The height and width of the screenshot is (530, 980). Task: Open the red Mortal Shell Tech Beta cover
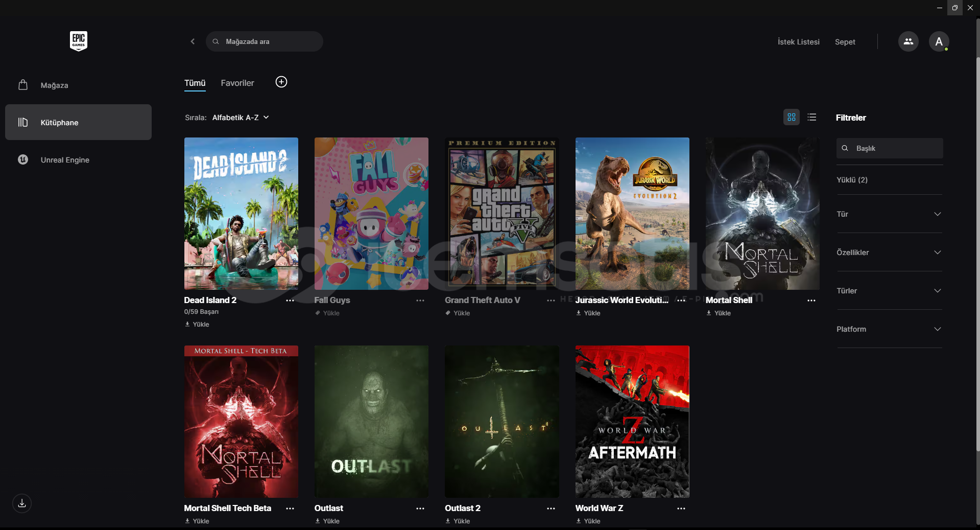(241, 422)
